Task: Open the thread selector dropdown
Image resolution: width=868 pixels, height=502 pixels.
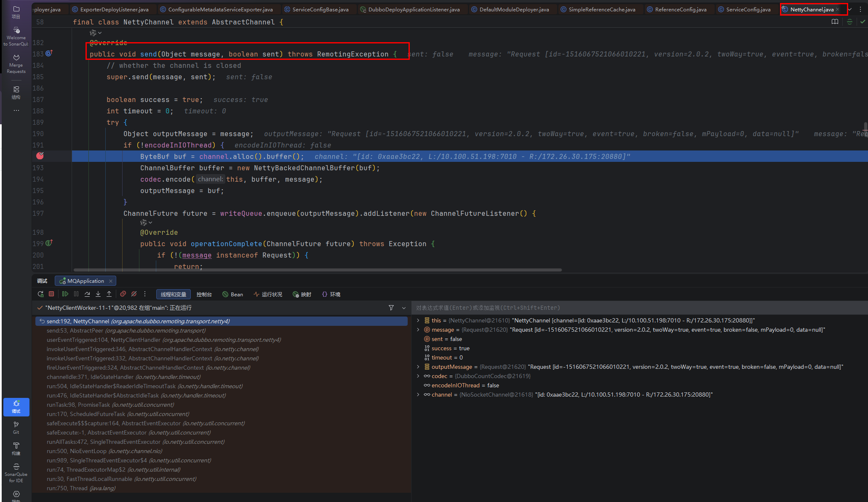Action: 404,308
